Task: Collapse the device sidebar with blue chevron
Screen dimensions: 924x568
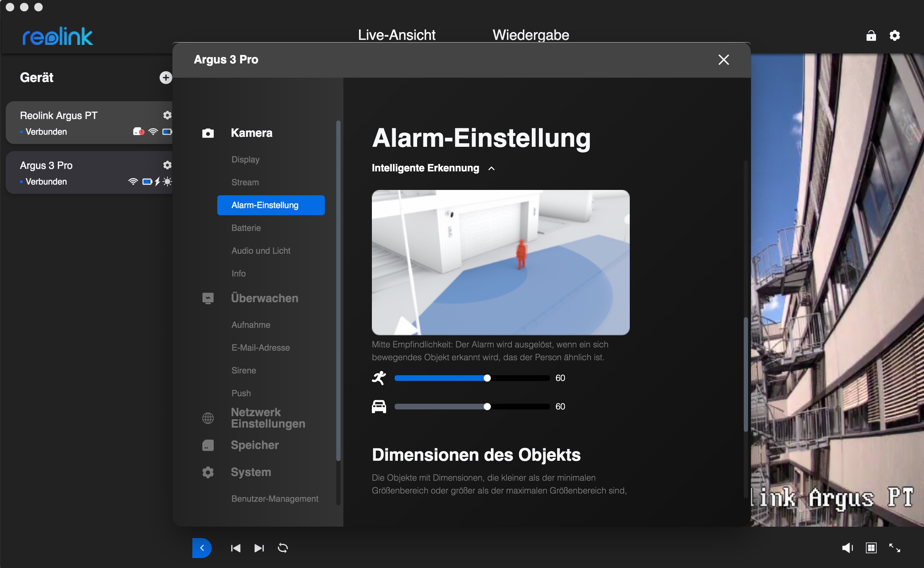Action: (x=202, y=548)
